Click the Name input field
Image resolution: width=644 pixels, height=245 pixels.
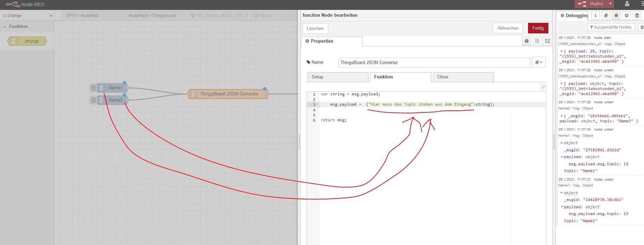click(434, 63)
